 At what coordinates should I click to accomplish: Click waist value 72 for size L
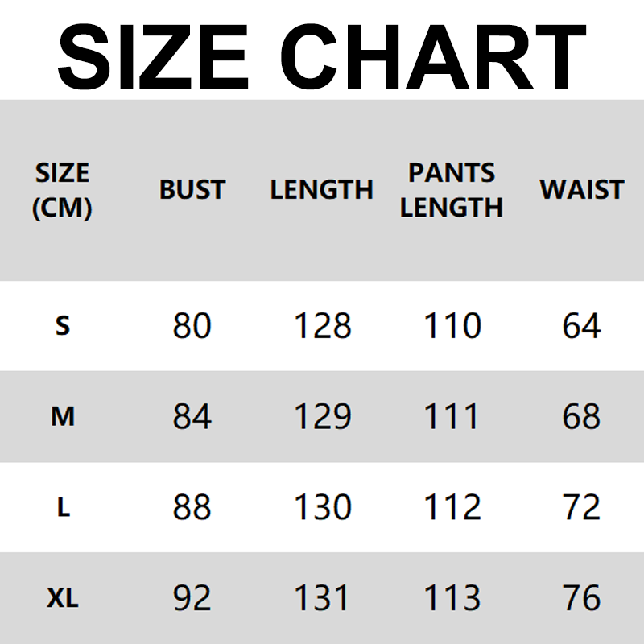581,508
